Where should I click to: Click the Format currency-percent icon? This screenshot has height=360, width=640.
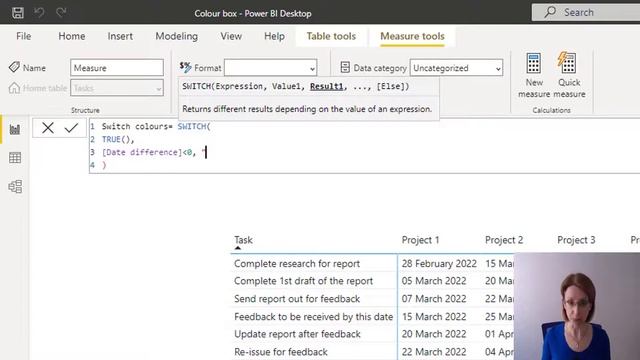[x=185, y=67]
